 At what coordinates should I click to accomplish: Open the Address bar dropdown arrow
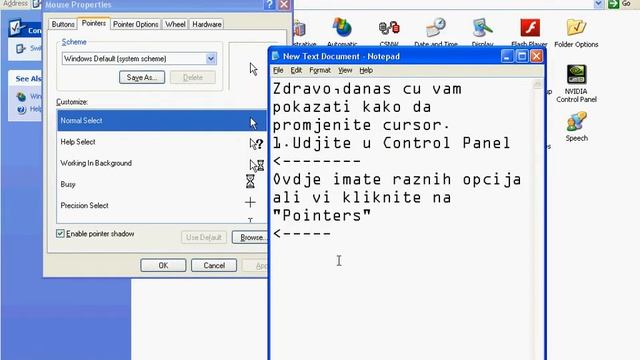[x=598, y=4]
